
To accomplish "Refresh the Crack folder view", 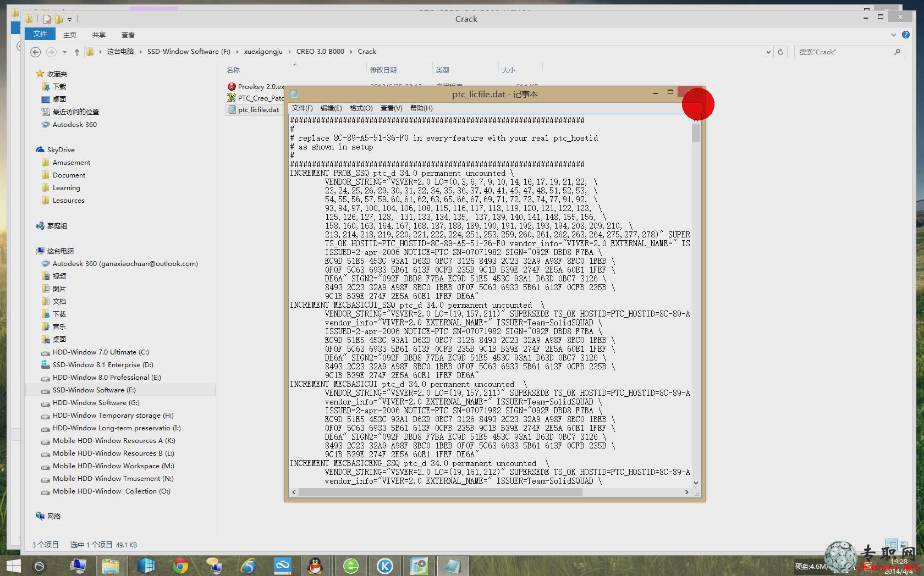I will click(780, 52).
